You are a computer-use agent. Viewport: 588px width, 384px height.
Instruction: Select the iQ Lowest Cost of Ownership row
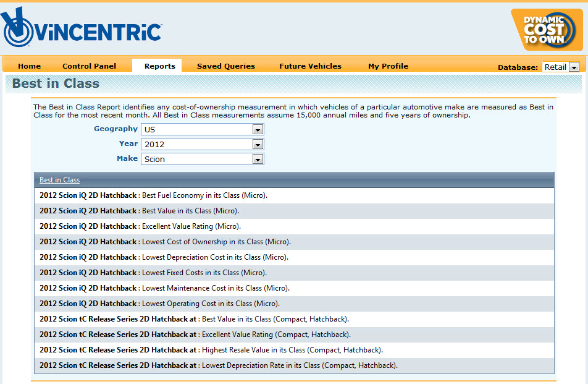(294, 242)
